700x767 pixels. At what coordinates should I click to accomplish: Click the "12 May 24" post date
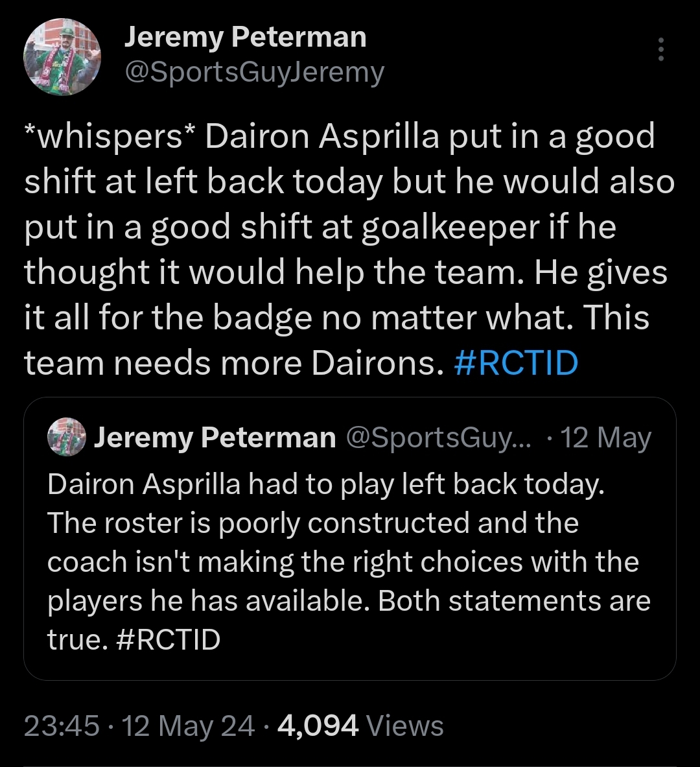tap(189, 726)
